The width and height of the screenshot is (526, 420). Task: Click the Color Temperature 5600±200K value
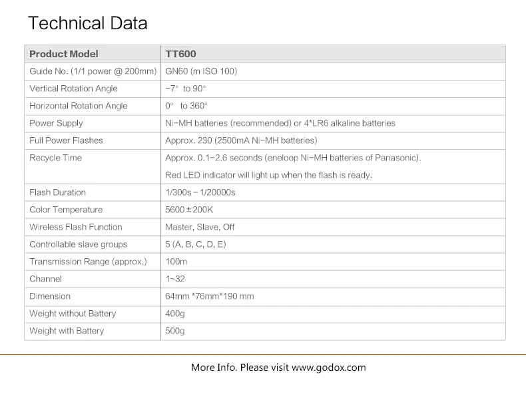[x=189, y=210]
